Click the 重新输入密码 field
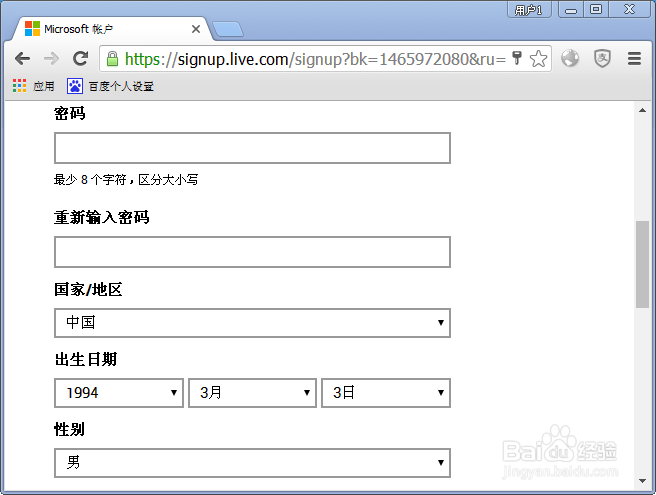The image size is (656, 495). (252, 252)
